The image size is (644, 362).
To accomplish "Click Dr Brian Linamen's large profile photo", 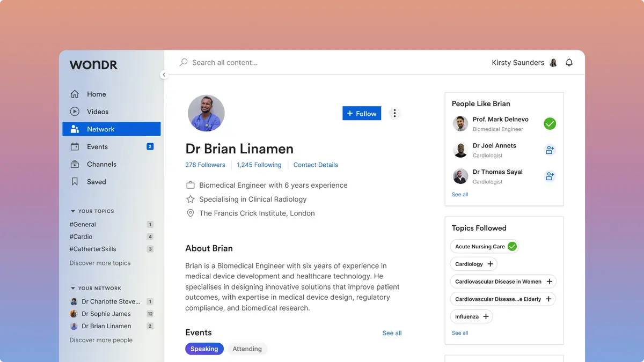I will 206,113.
